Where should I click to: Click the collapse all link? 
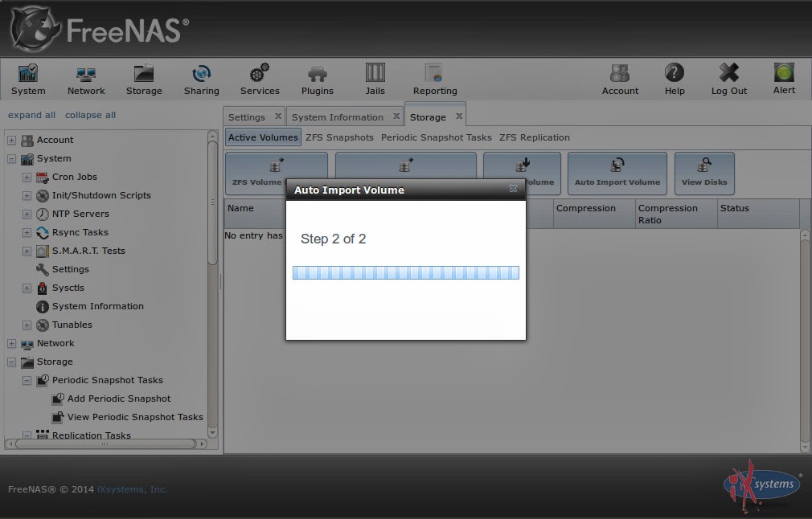coord(90,116)
